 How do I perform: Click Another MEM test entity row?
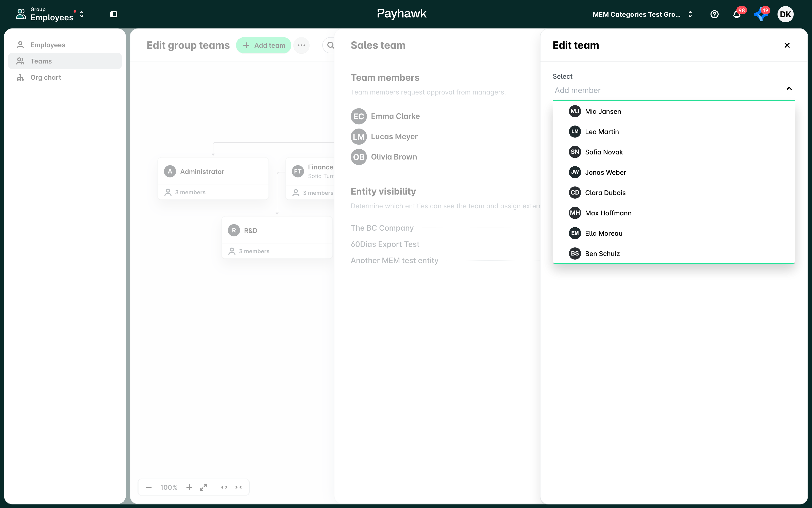coord(445,260)
